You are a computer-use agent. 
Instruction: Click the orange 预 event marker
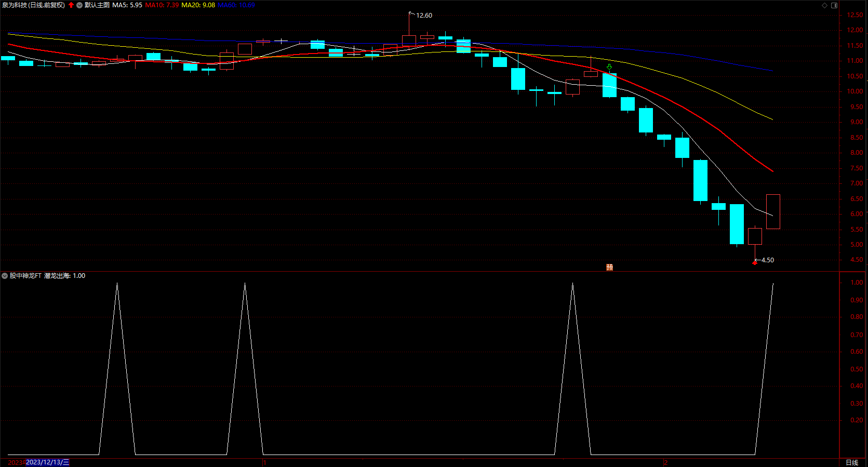click(610, 267)
